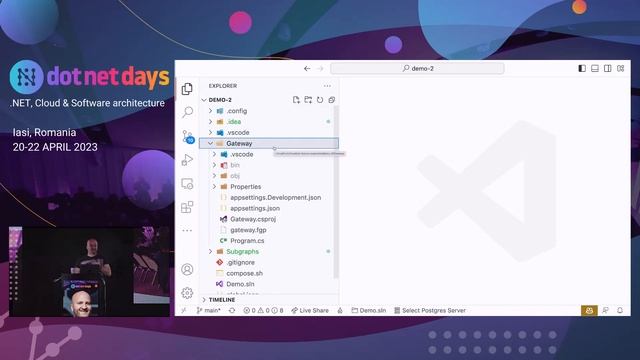Viewport: 640px width, 360px height.
Task: Collapse all folders in Explorer
Action: (331, 100)
